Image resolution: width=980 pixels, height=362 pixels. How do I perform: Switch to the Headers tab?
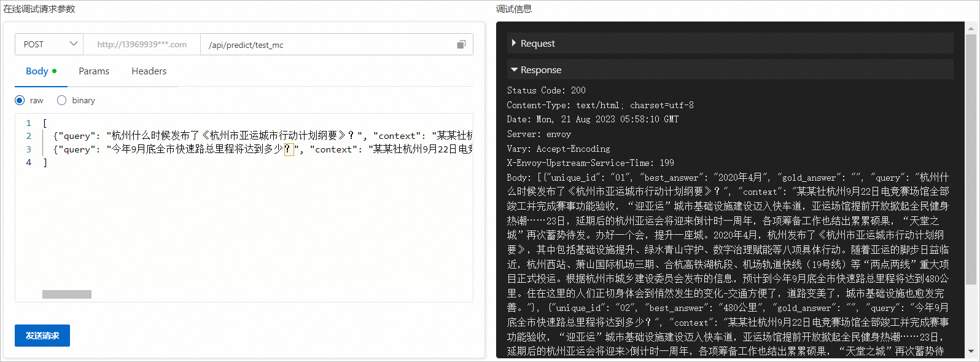pos(149,71)
